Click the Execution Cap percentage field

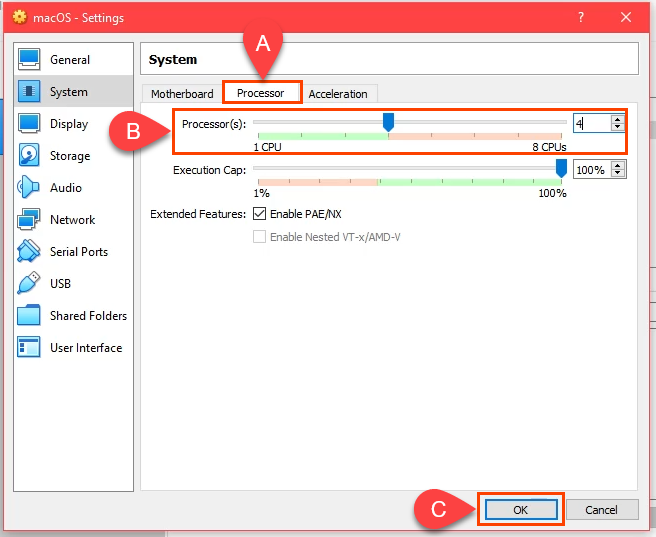tap(591, 169)
